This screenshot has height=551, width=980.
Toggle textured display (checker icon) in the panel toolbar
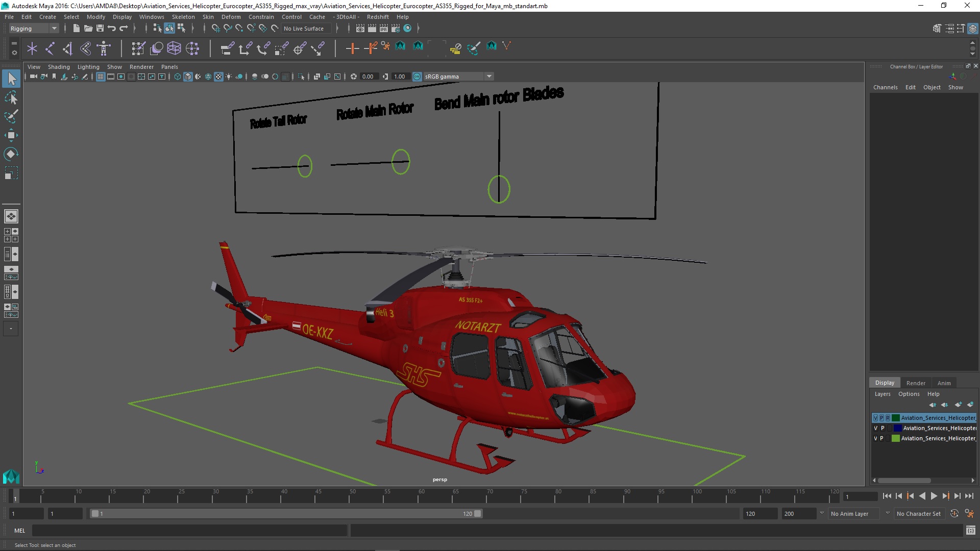tap(218, 77)
